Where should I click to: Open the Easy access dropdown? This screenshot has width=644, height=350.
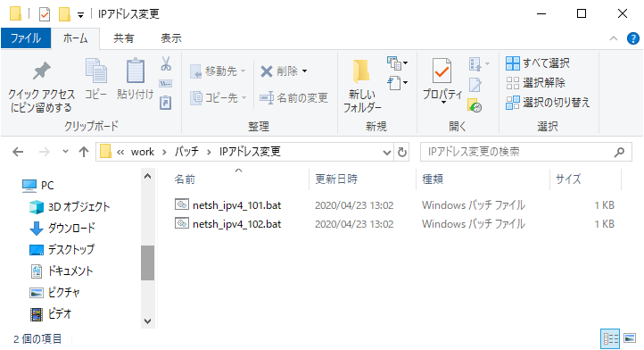click(x=397, y=83)
